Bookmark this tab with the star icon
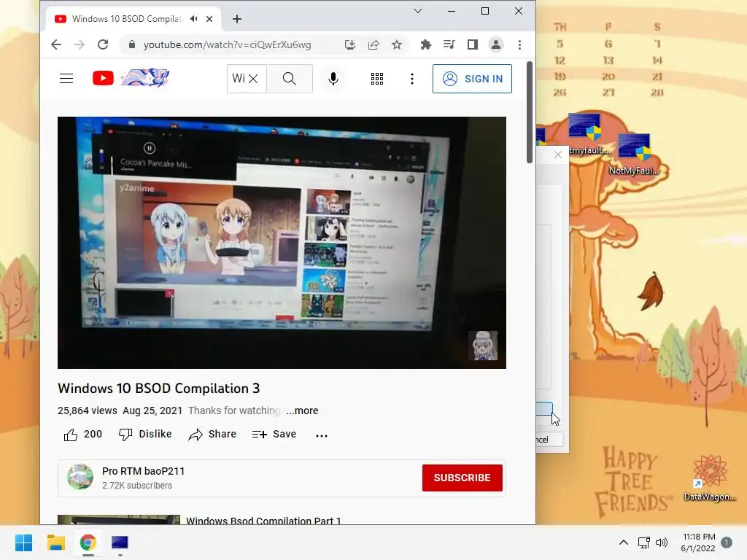Image resolution: width=747 pixels, height=560 pixels. (396, 44)
